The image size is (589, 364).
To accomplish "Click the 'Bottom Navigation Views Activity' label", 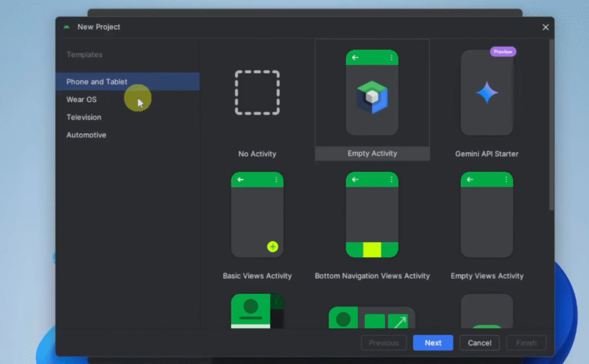I will click(372, 275).
